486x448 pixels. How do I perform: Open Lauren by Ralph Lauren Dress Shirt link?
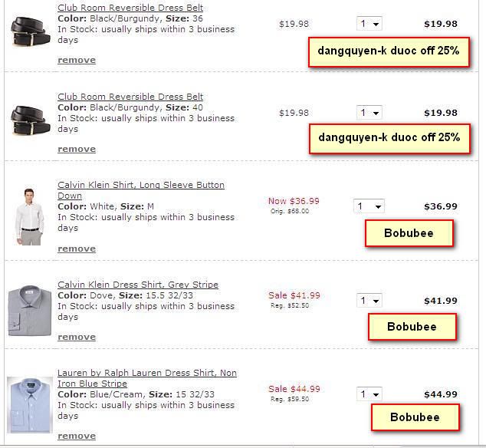(146, 374)
